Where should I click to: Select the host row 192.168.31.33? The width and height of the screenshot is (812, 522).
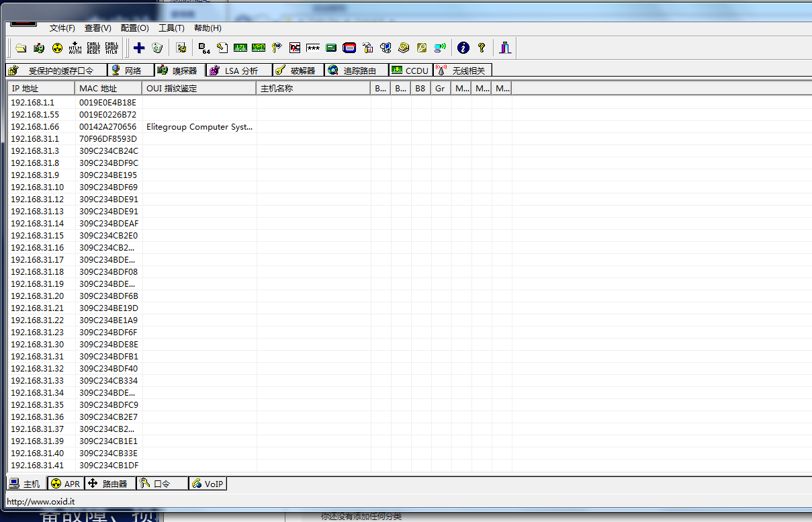(x=260, y=381)
